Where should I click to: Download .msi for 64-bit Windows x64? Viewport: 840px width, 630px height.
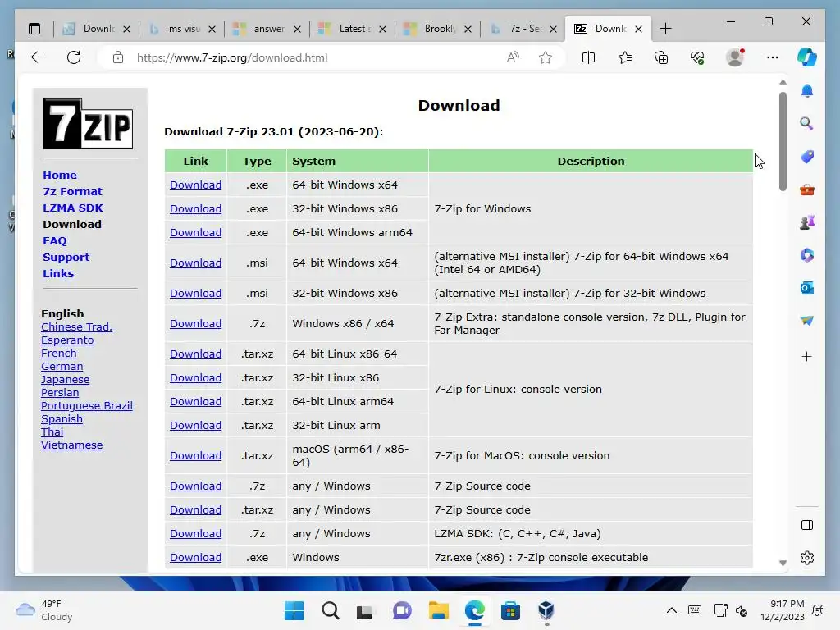(x=195, y=263)
